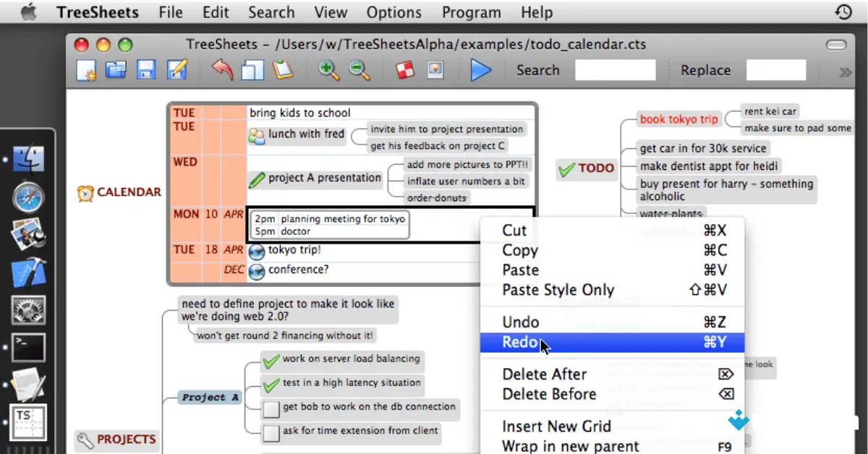This screenshot has width=868, height=454.
Task: Open the Options menu
Action: click(393, 12)
